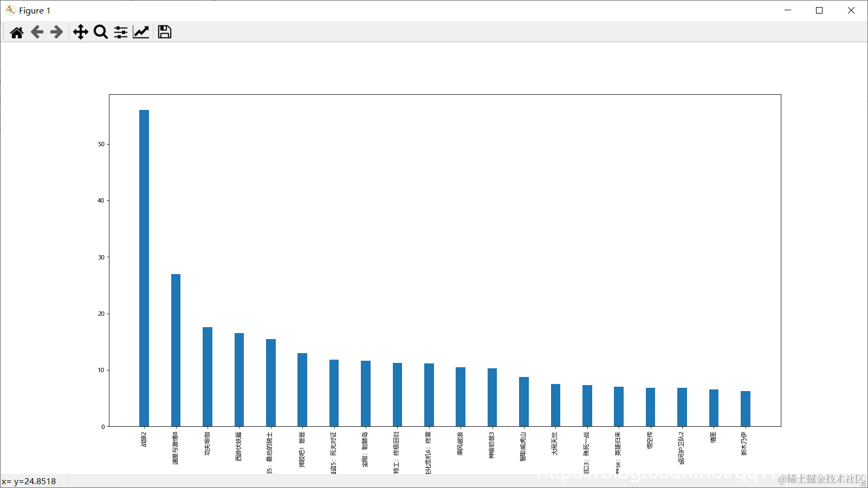Image resolution: width=868 pixels, height=488 pixels.
Task: Click the last bar for 新木乃伊
Action: pyautogui.click(x=746, y=409)
